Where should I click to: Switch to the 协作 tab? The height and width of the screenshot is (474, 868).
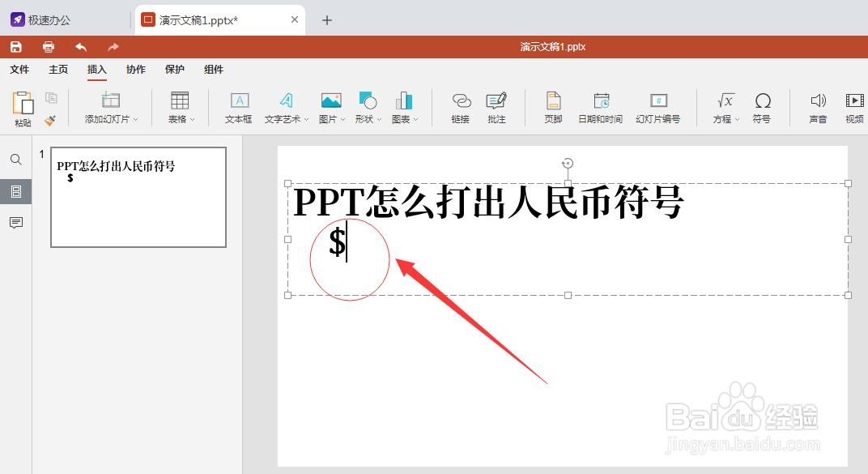click(136, 70)
